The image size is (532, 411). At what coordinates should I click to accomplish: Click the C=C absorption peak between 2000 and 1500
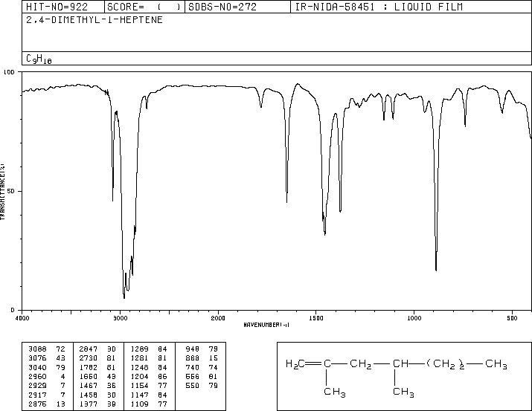[x=287, y=201]
